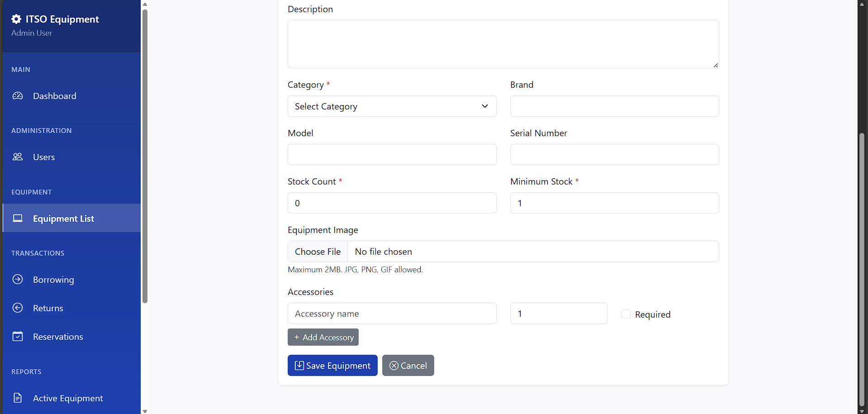868x414 pixels.
Task: Click the page vertical scrollbar thumb
Action: click(862, 269)
